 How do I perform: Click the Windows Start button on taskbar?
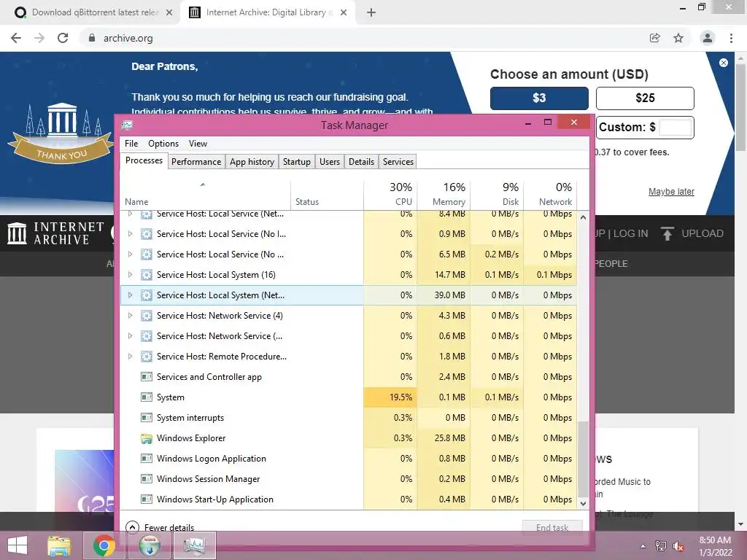point(18,545)
